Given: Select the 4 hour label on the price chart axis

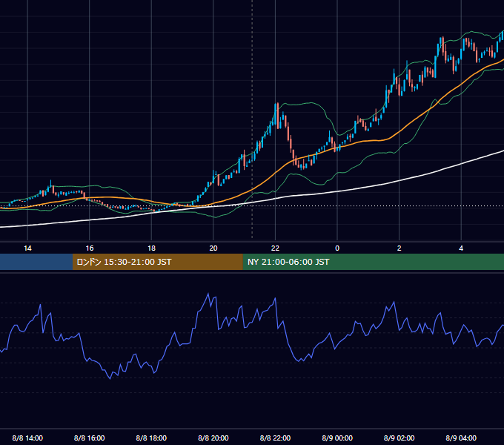Looking at the screenshot, I should [461, 248].
